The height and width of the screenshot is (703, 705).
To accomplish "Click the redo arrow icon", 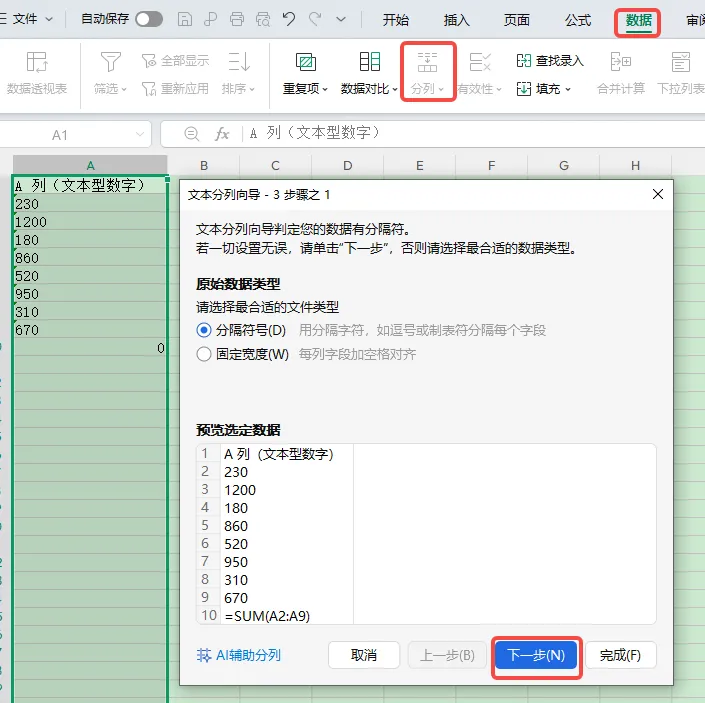I will point(315,19).
